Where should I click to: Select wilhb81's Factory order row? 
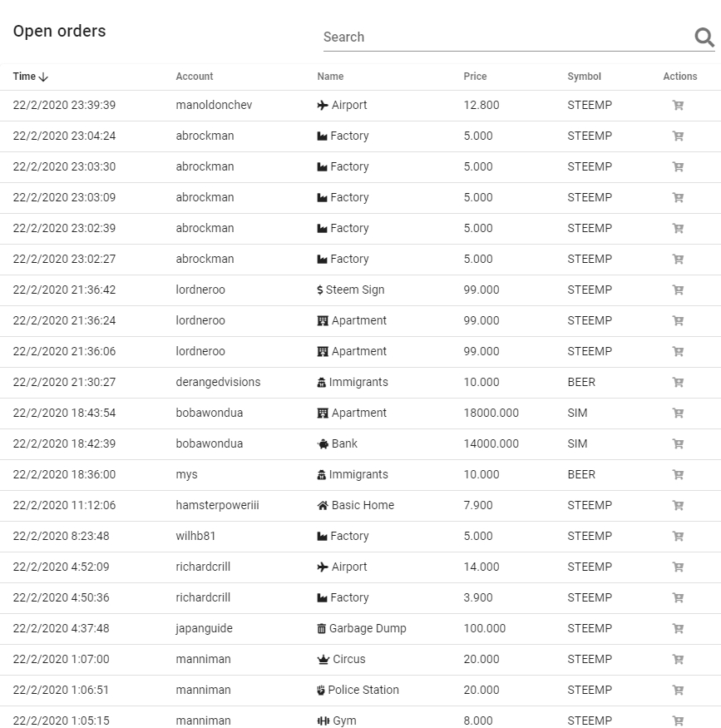(361, 537)
